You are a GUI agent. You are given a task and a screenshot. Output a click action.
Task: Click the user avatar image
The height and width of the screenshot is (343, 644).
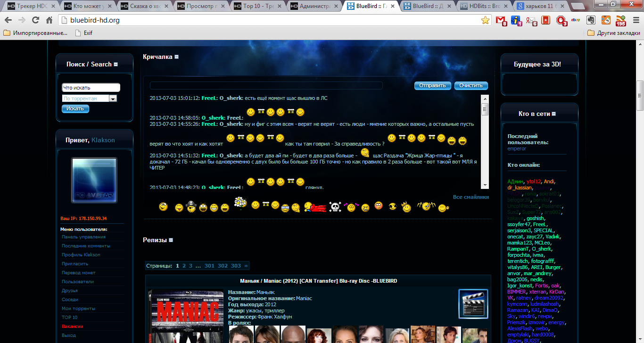pyautogui.click(x=94, y=180)
